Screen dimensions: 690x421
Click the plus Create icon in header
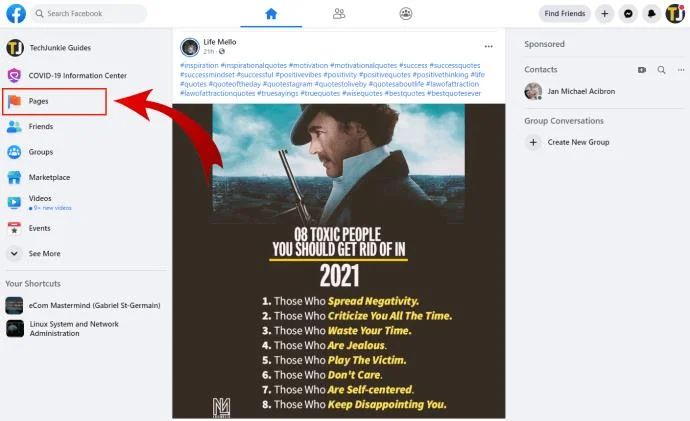pyautogui.click(x=605, y=14)
